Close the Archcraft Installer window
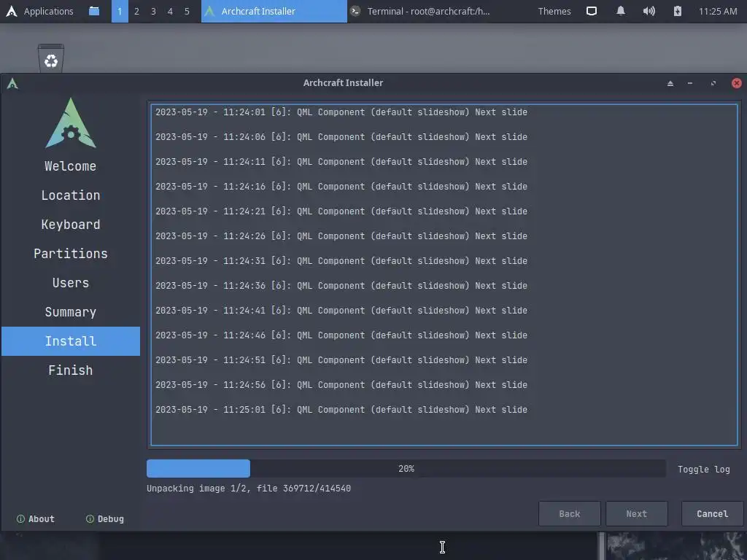747x560 pixels. click(737, 83)
